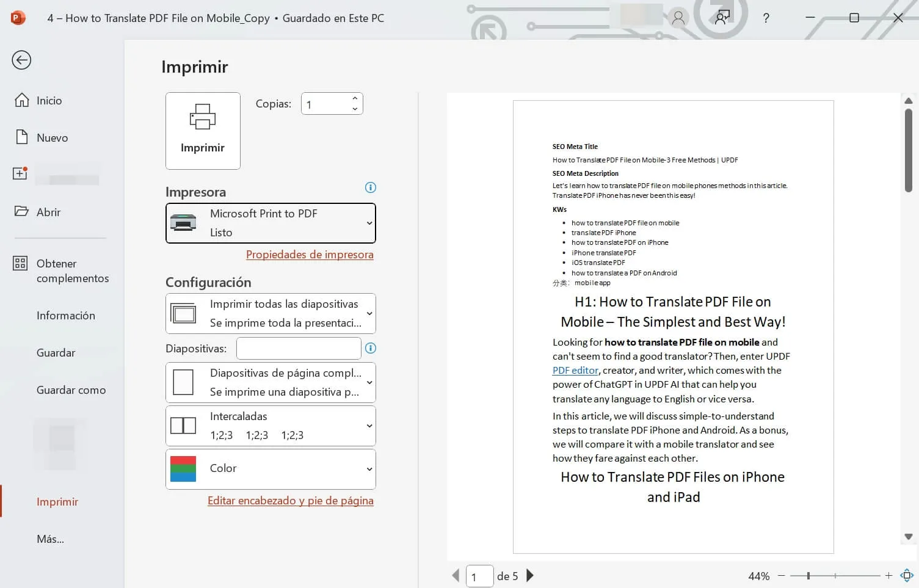Click the feedback person icon in title bar
919x588 pixels.
click(722, 18)
